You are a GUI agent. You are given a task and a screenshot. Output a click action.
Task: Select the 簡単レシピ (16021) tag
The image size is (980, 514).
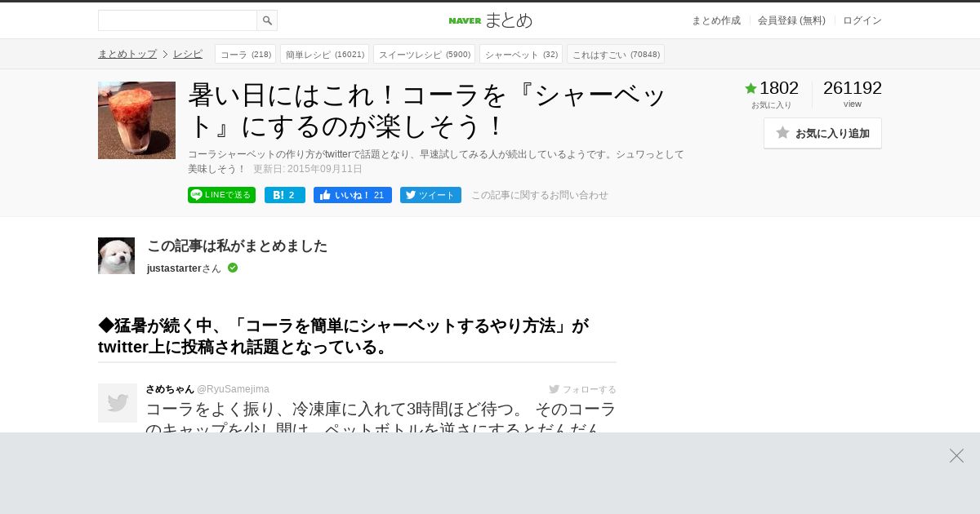point(324,54)
